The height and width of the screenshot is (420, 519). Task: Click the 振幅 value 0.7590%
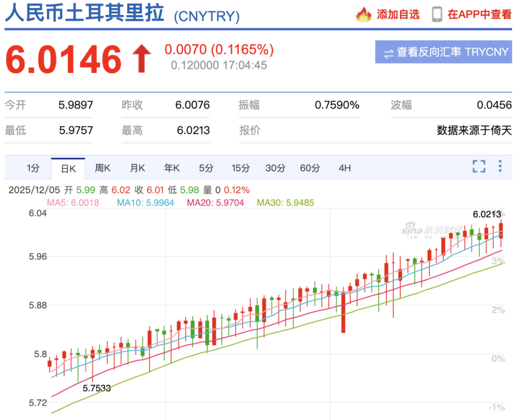[x=337, y=105]
